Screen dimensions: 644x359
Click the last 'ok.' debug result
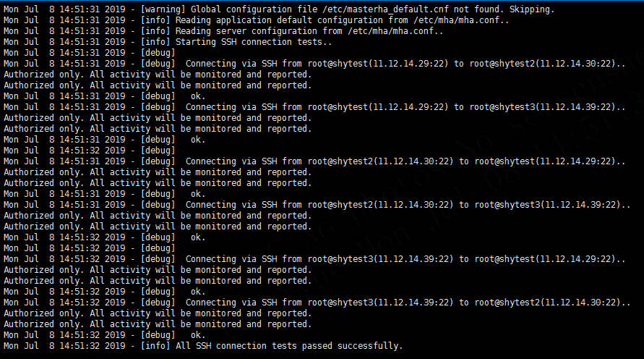pos(197,334)
